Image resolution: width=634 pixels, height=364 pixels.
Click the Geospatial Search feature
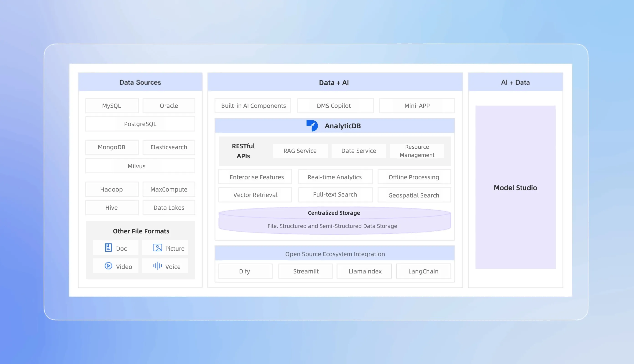[x=414, y=195]
